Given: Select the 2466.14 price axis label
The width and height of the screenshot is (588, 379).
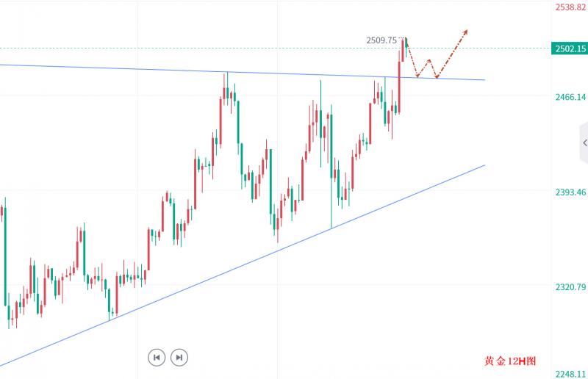Looking at the screenshot, I should tap(570, 97).
